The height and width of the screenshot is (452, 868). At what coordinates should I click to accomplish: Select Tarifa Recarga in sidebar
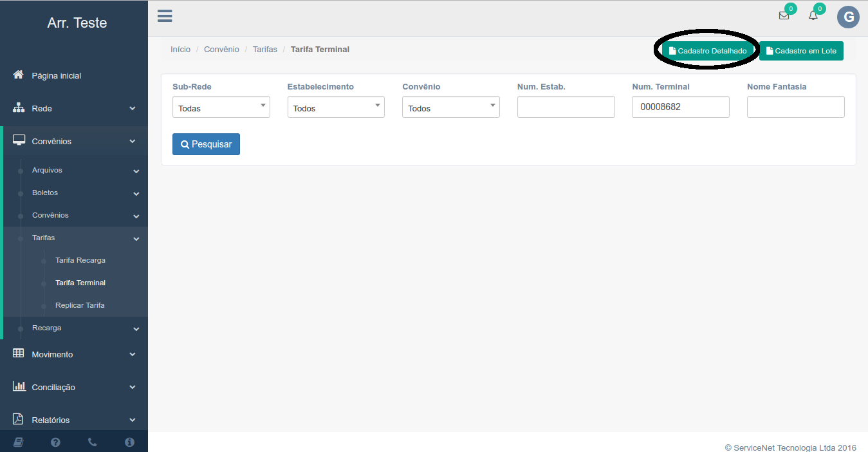pyautogui.click(x=80, y=260)
